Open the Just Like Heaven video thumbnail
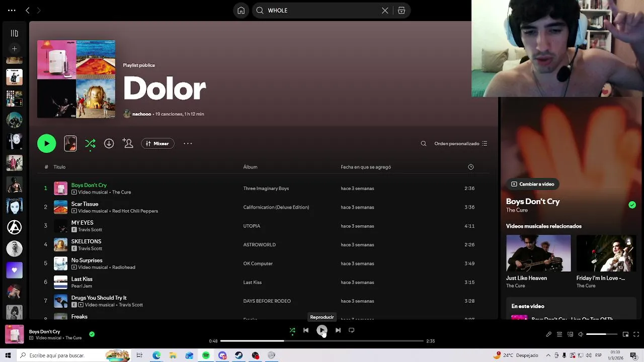The height and width of the screenshot is (362, 644). [538, 253]
